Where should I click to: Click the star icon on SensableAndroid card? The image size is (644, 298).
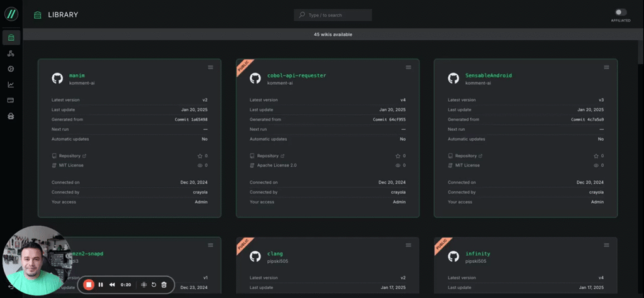596,156
